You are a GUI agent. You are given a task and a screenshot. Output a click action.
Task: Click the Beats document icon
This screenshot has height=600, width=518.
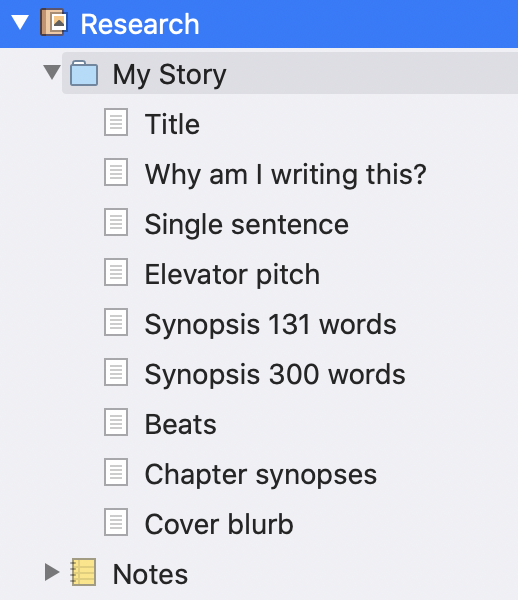(x=116, y=422)
